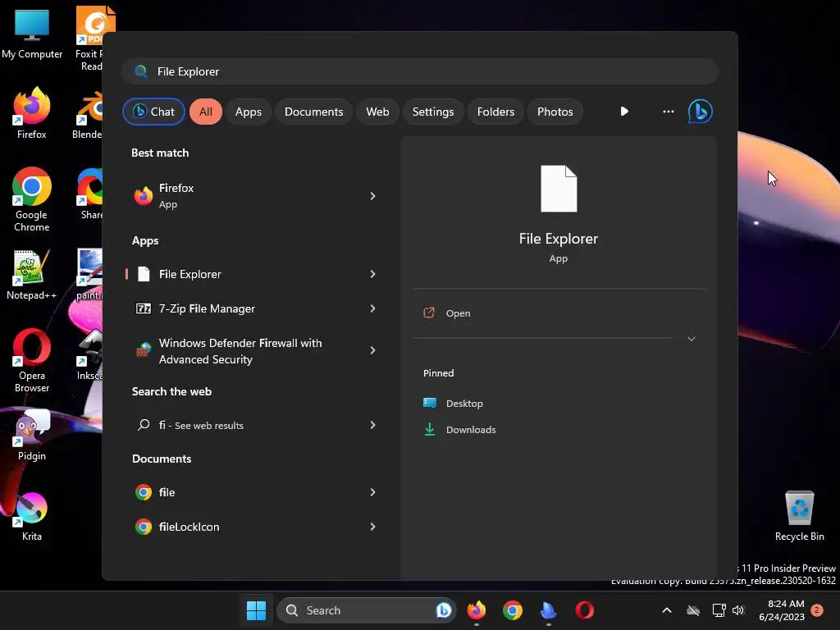Click the Firefox best match icon

(143, 195)
